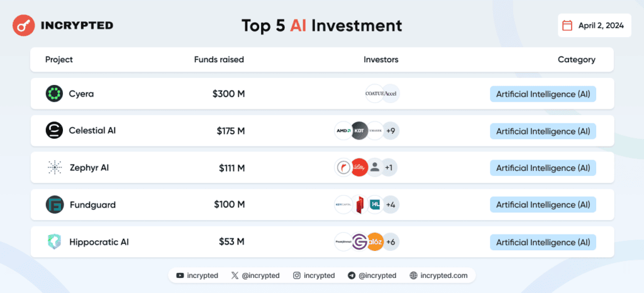This screenshot has width=644, height=293.
Task: Click the Celestial AI project logo
Action: click(x=54, y=131)
